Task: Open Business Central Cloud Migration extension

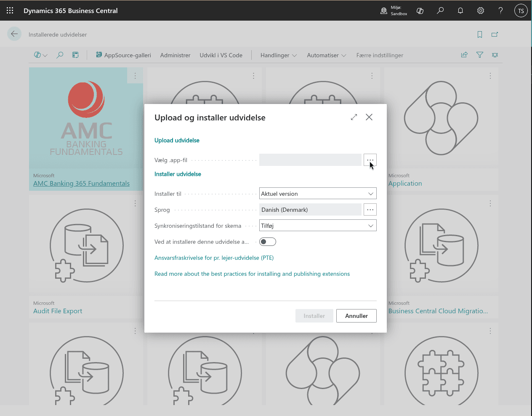Action: tap(438, 311)
